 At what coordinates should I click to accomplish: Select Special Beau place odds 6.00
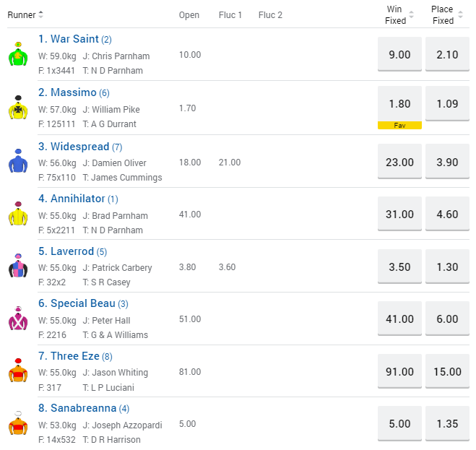click(447, 319)
